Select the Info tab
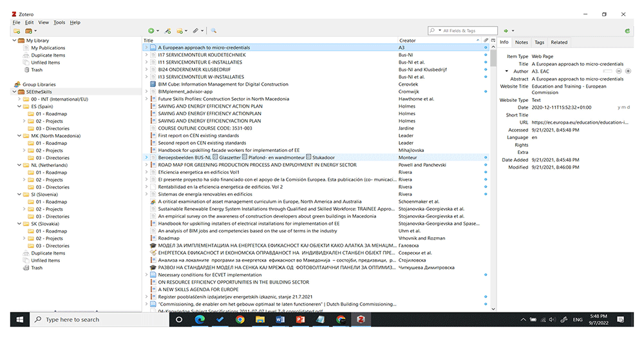This screenshot has width=644, height=337. point(504,43)
